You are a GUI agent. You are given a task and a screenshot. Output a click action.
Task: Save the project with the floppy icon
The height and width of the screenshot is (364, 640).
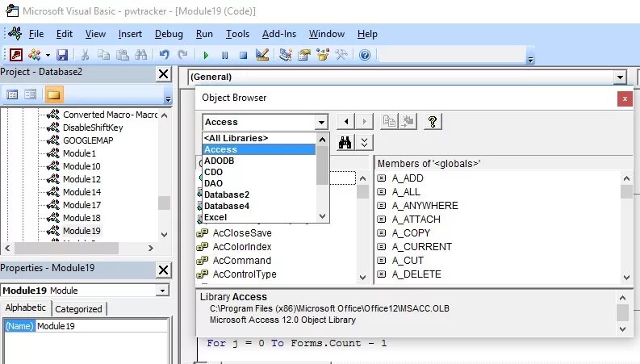point(62,55)
